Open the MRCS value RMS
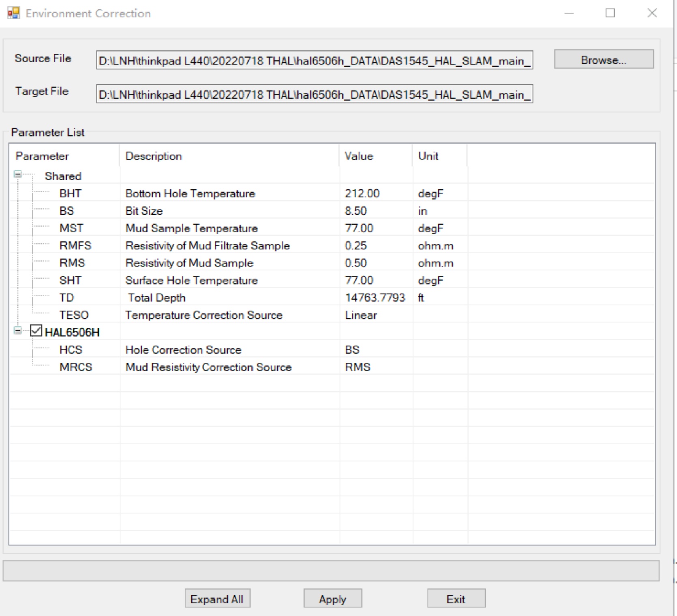The image size is (677, 616). [x=357, y=367]
